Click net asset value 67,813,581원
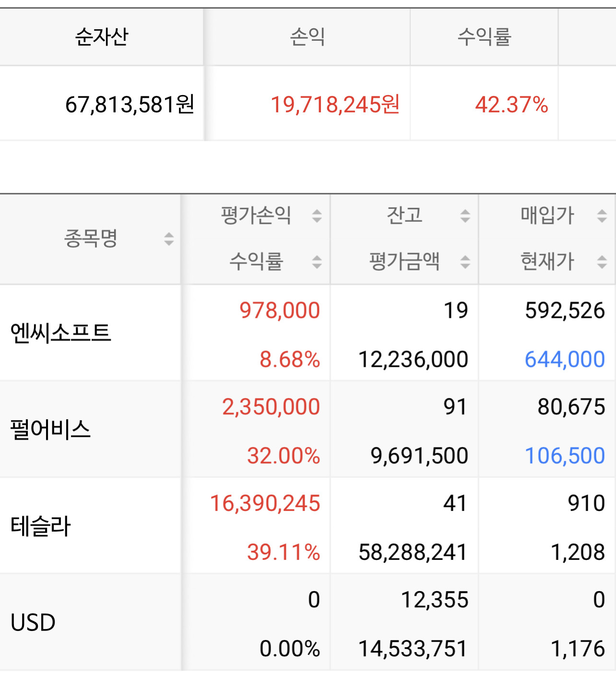 130,104
